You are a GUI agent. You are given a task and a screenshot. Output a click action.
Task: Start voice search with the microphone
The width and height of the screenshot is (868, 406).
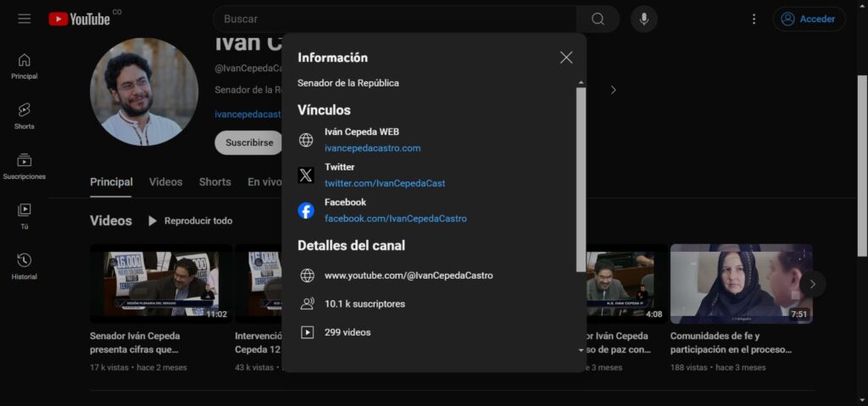click(x=644, y=19)
